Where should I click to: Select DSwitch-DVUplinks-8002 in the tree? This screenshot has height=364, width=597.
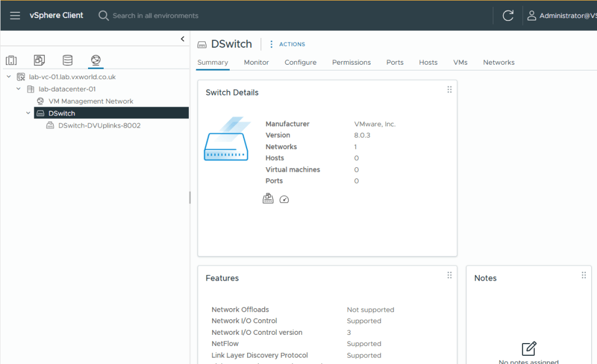[99, 125]
